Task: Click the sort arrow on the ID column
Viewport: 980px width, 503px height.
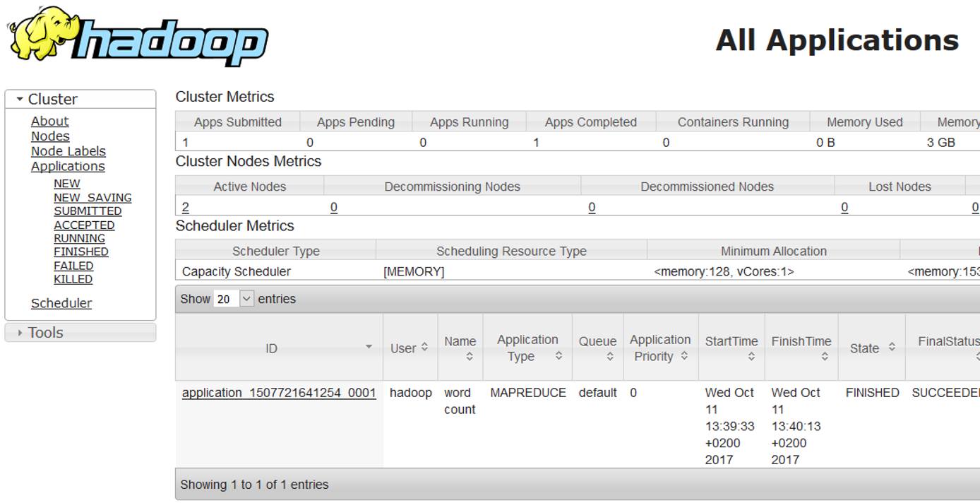Action: (x=368, y=347)
